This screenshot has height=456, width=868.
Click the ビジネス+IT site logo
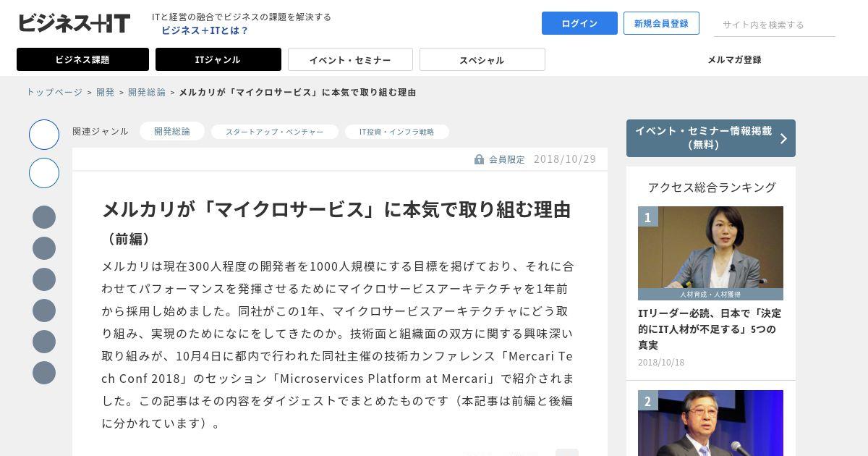point(75,23)
